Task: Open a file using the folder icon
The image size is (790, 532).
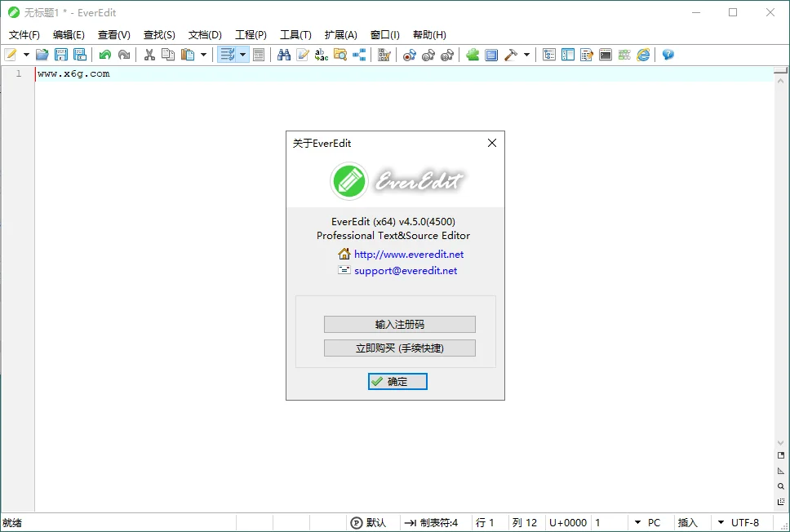Action: tap(42, 54)
